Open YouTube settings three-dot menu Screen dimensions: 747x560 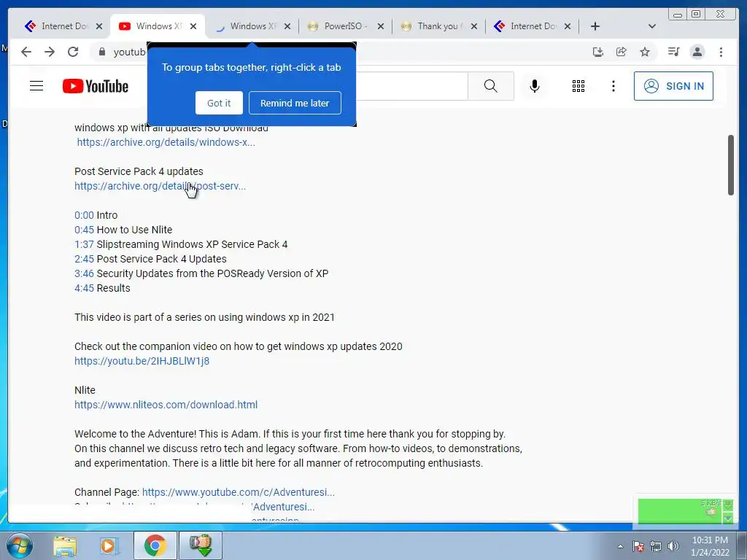[613, 86]
